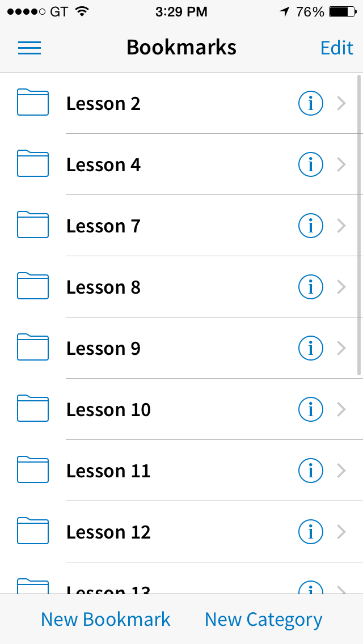View info for Lesson 10
This screenshot has width=363, height=644.
point(310,409)
